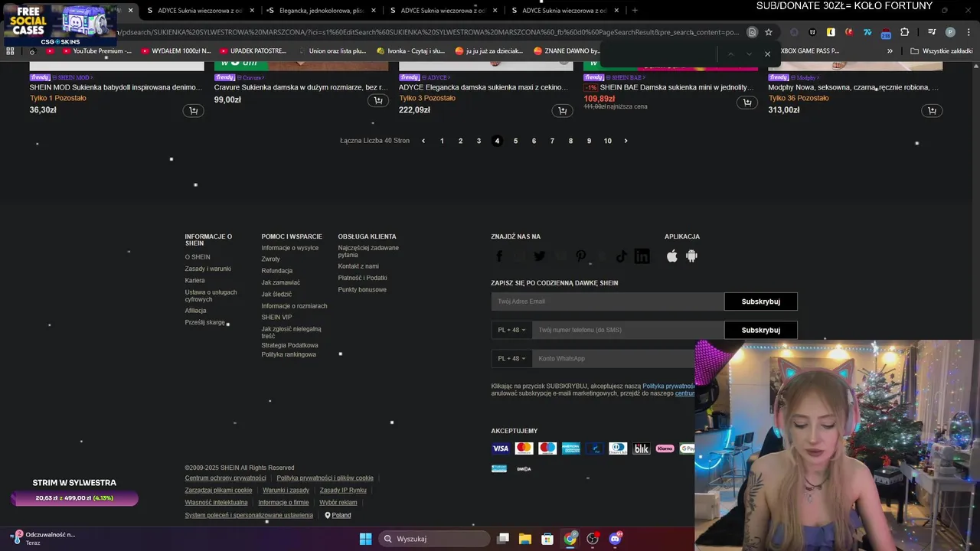Subscribe with email Subskrybuj button
The height and width of the screenshot is (551, 980).
click(x=760, y=302)
